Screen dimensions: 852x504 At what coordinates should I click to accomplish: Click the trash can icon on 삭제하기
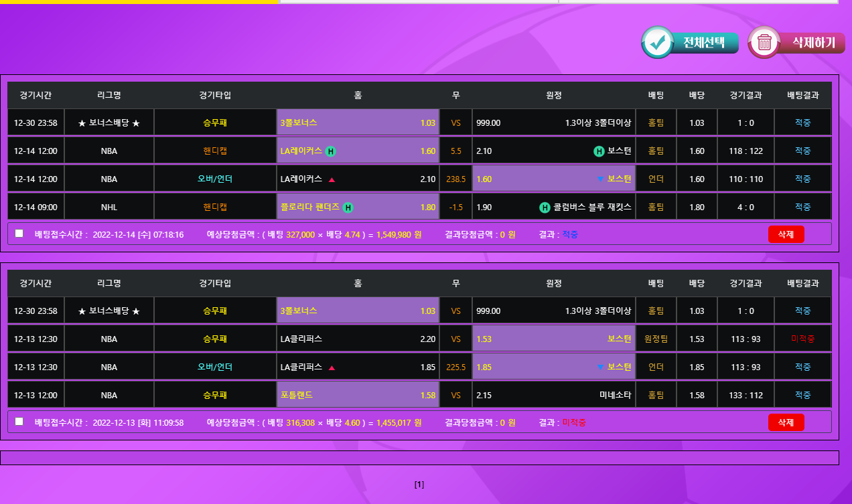click(x=764, y=43)
